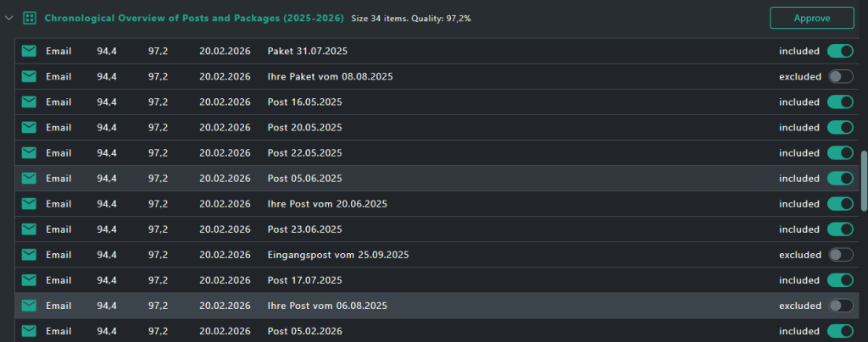Switch off the included toggle for Post 17.07.2025
The width and height of the screenshot is (868, 342).
coord(840,280)
